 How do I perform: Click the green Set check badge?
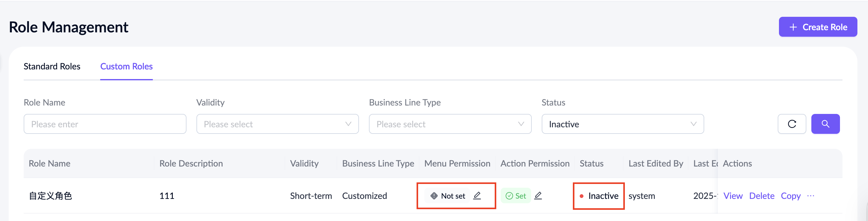coord(516,196)
